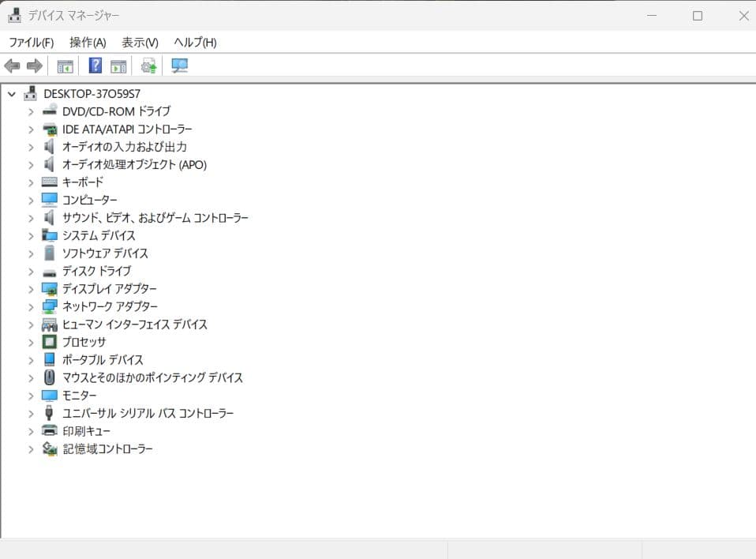Select the ユニバーサル シリアル バス コントローラー entry
756x559 pixels.
[148, 413]
